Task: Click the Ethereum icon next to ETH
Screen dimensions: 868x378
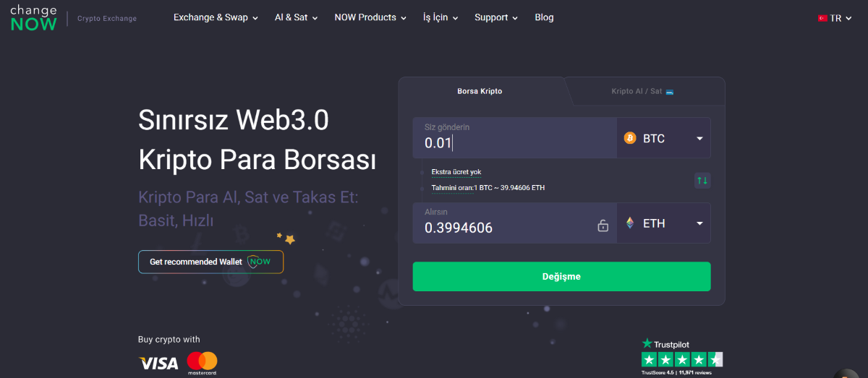Action: pyautogui.click(x=629, y=223)
